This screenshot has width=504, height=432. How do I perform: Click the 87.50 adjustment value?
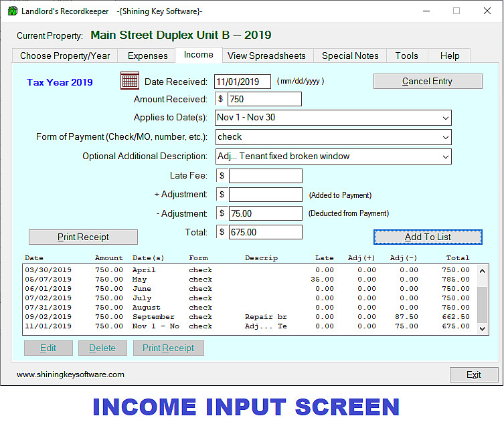tap(406, 317)
